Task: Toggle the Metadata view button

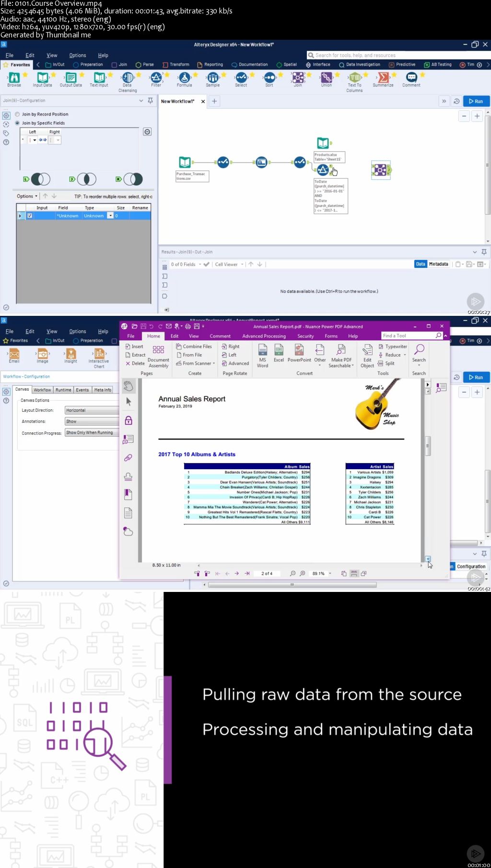Action: point(438,264)
